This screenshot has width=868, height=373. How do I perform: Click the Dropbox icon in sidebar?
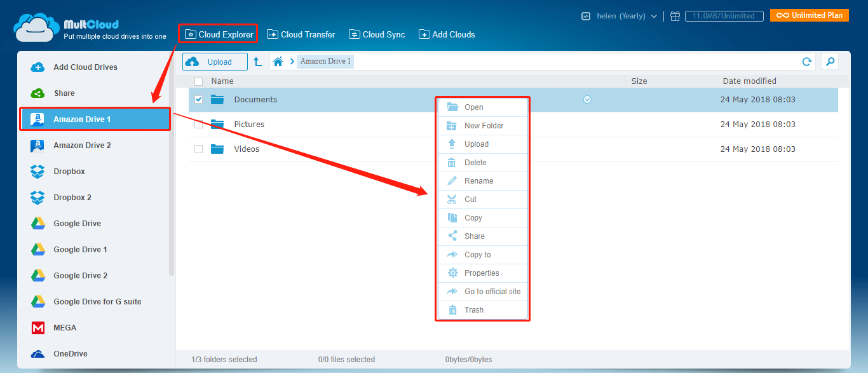pos(37,172)
